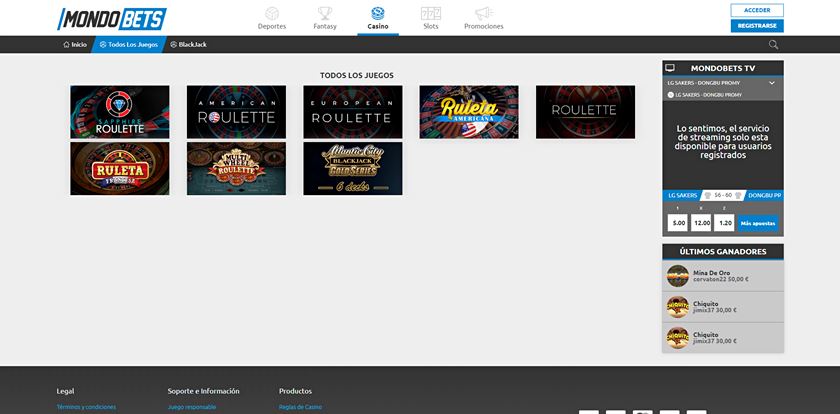The height and width of the screenshot is (414, 840).
Task: Launch Sapphire Roulette game
Action: 120,112
